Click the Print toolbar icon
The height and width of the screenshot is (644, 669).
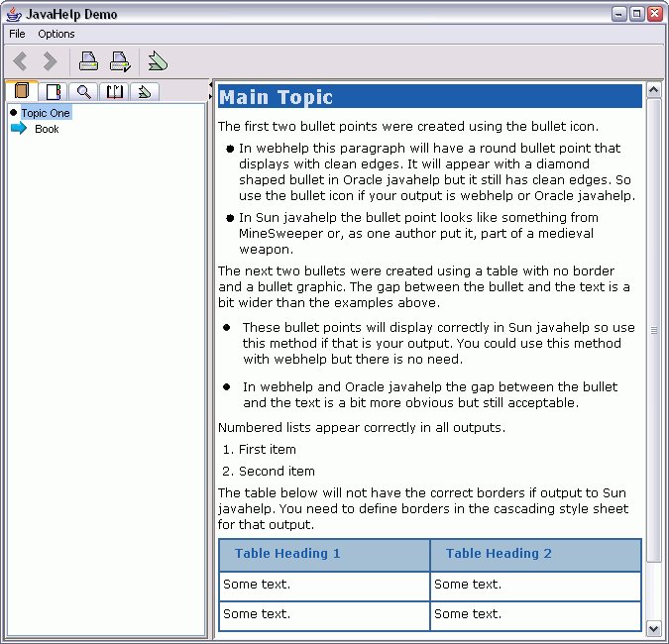coord(89,61)
